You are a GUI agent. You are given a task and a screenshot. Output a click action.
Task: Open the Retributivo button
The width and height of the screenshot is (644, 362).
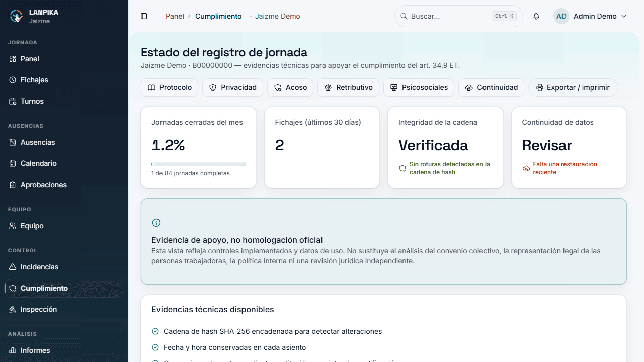coord(349,87)
